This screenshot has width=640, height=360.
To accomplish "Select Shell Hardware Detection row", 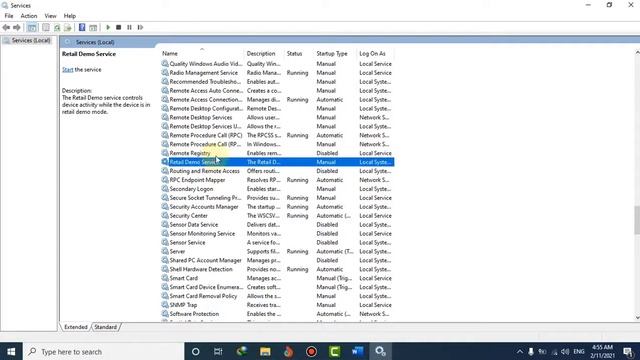I will [278, 269].
